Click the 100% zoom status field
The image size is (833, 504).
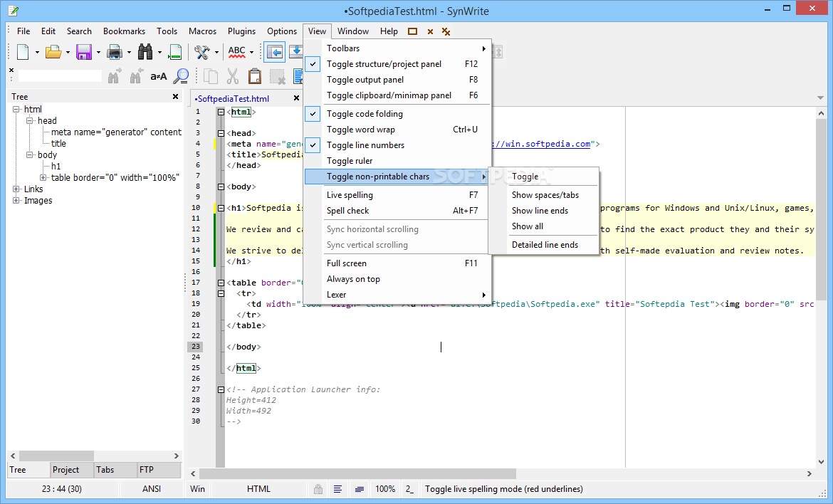(x=385, y=489)
